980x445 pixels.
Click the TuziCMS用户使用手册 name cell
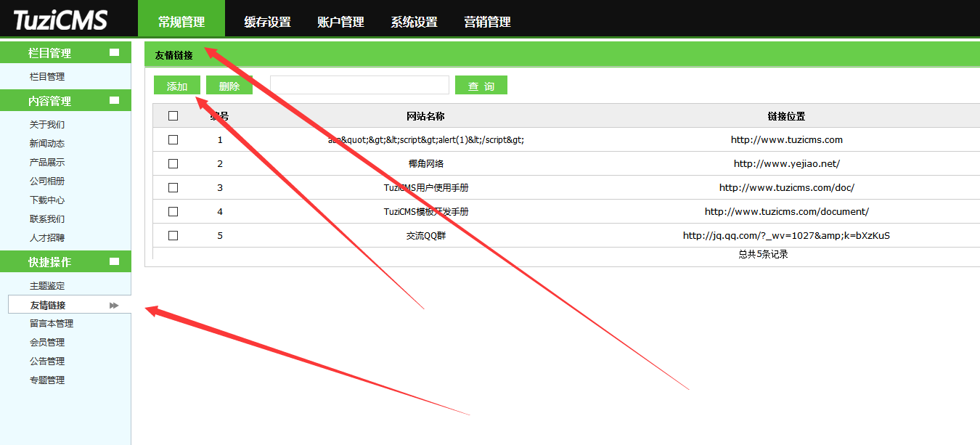pos(426,187)
